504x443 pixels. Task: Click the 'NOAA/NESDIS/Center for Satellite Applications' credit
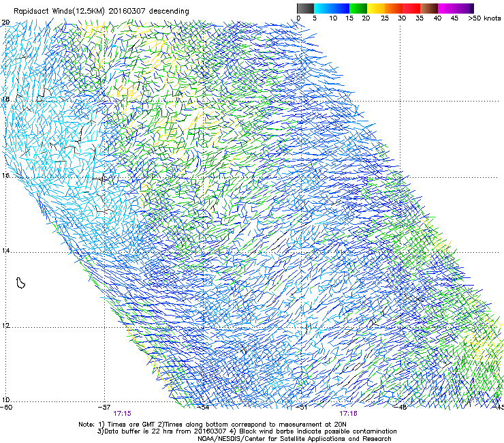click(x=272, y=439)
